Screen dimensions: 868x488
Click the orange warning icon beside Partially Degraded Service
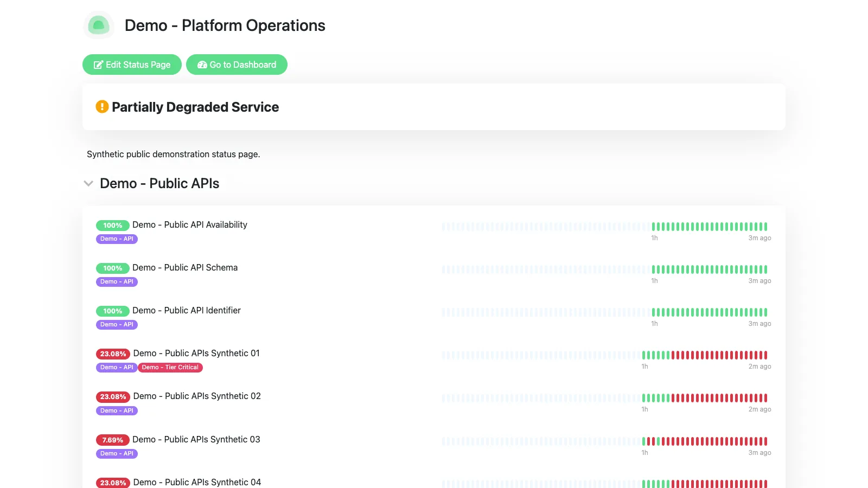[102, 107]
